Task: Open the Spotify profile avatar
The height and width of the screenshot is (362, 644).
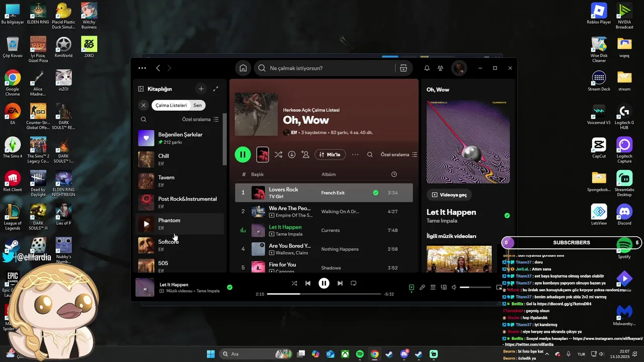Action: click(459, 68)
